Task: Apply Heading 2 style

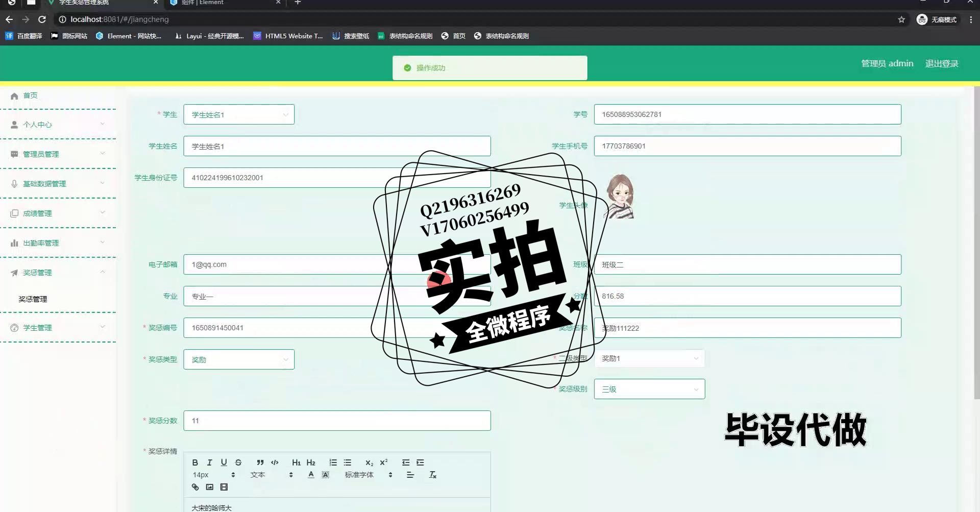Action: point(311,462)
